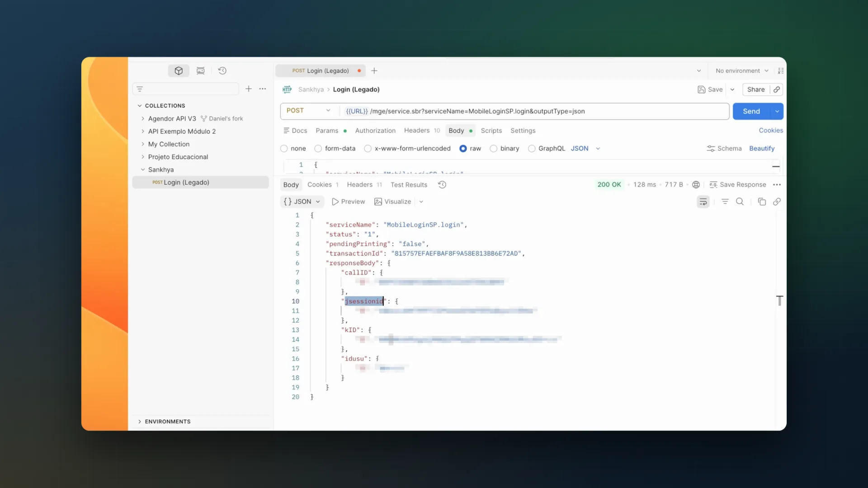Open the response Test Results tab
868x488 pixels.
click(409, 185)
